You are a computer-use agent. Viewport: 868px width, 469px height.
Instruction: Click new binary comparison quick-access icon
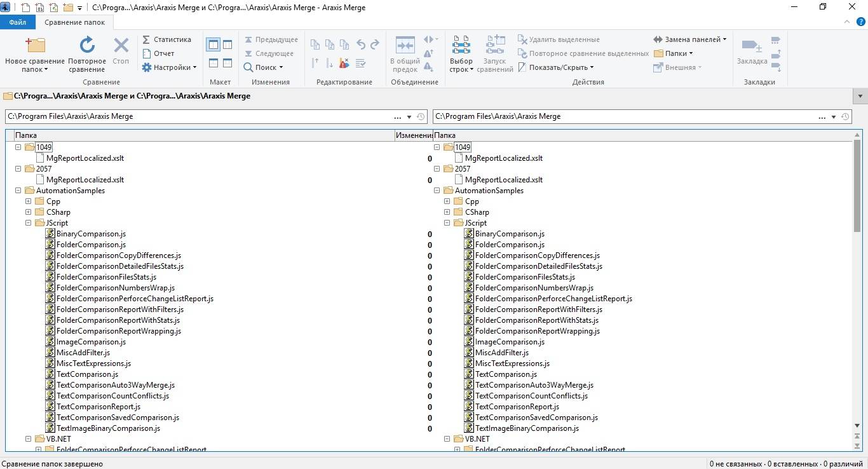[39, 8]
